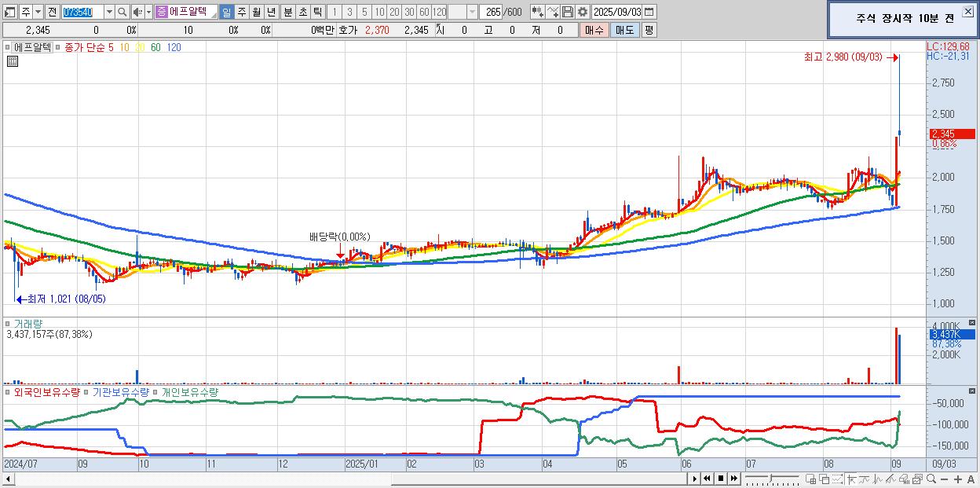
Task: Click the speaker sound icon
Action: pyautogui.click(x=137, y=12)
